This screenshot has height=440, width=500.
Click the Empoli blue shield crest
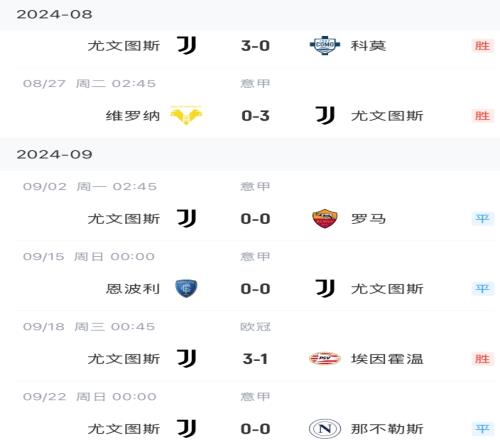(x=186, y=288)
